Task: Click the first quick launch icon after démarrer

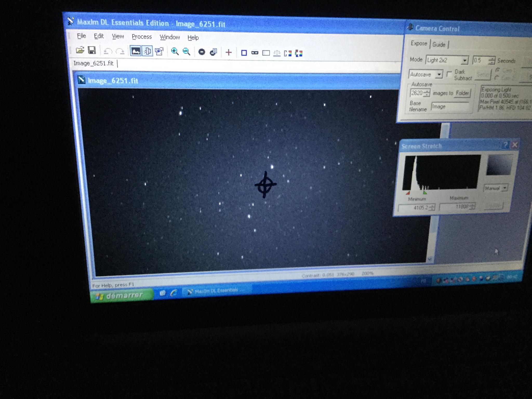Action: [x=163, y=293]
